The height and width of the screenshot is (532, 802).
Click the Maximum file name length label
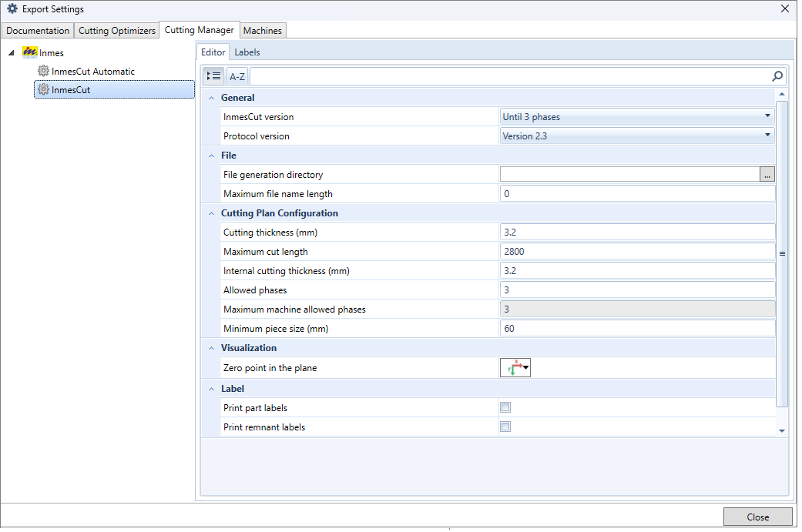[x=277, y=194]
